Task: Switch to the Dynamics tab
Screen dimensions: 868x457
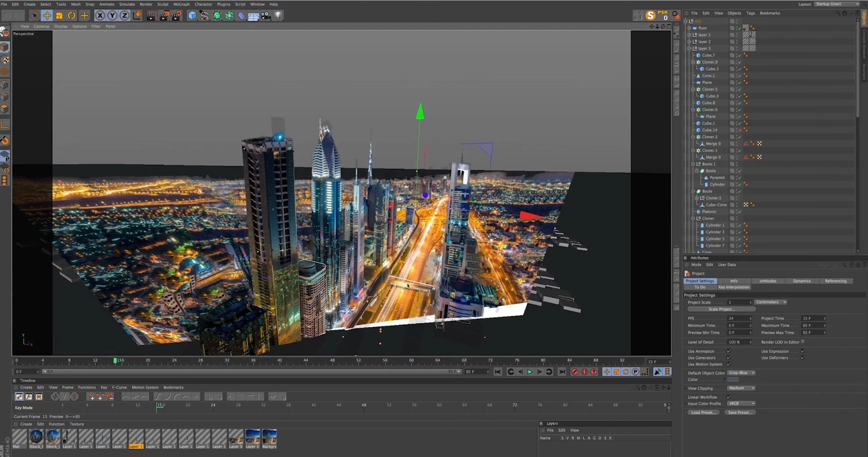Action: click(x=802, y=281)
